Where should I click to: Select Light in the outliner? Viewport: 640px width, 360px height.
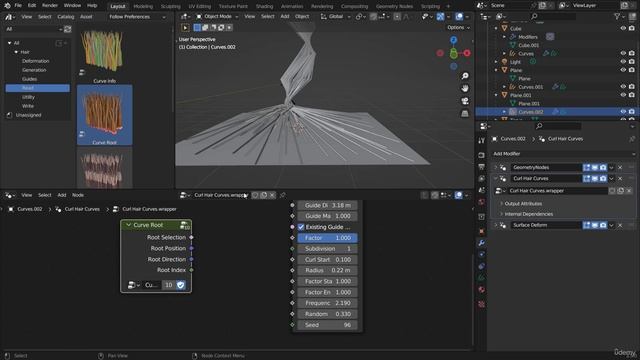pos(515,62)
